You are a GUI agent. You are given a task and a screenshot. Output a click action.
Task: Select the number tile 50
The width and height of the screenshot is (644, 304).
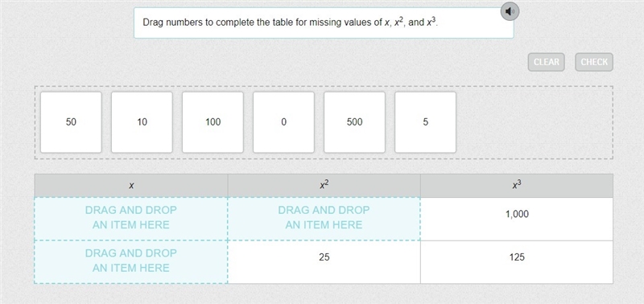[x=71, y=122]
